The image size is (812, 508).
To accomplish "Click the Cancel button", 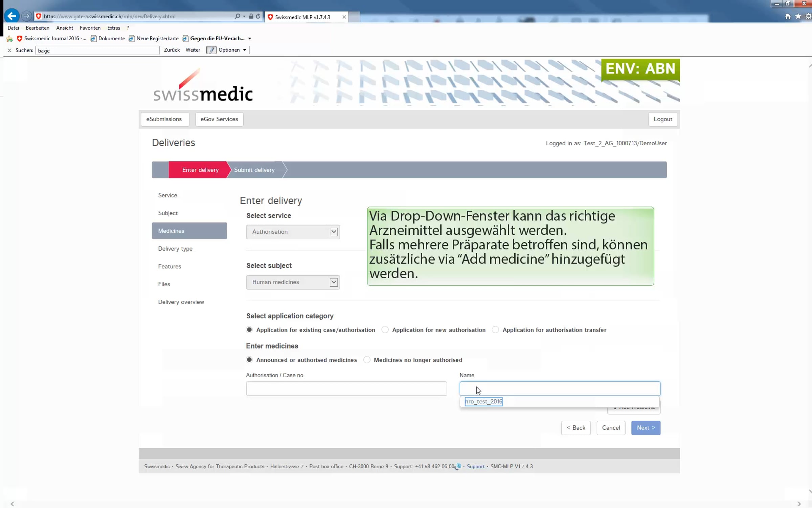I will point(611,428).
